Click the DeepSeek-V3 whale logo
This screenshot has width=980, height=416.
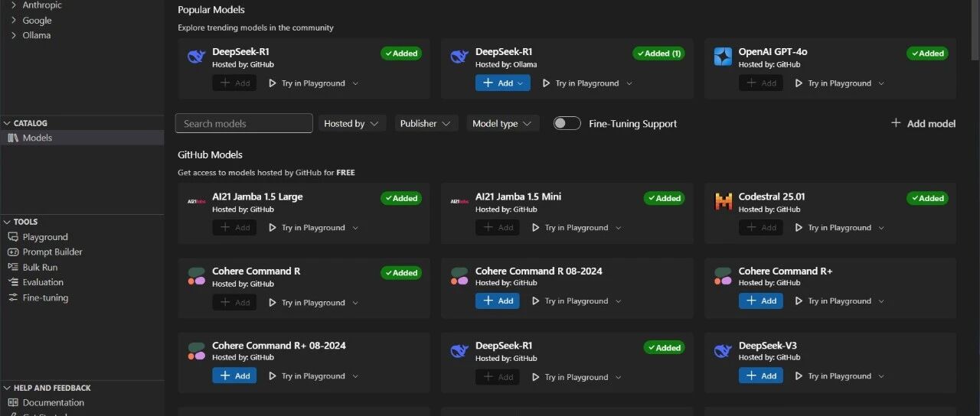[723, 351]
